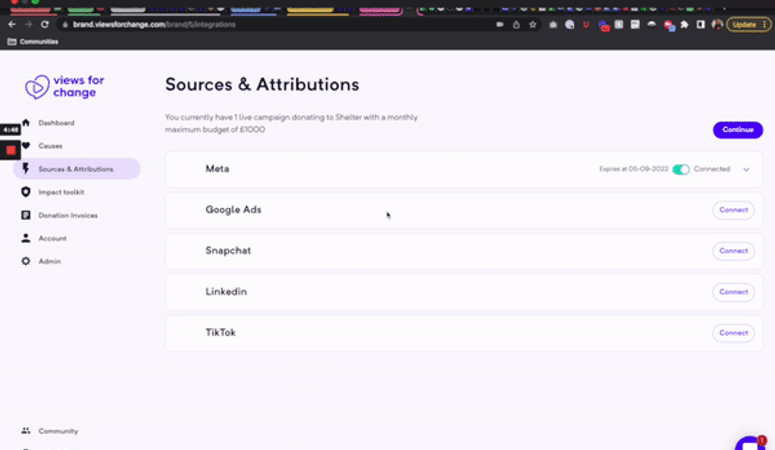Click the Meta expiry date text

(634, 169)
